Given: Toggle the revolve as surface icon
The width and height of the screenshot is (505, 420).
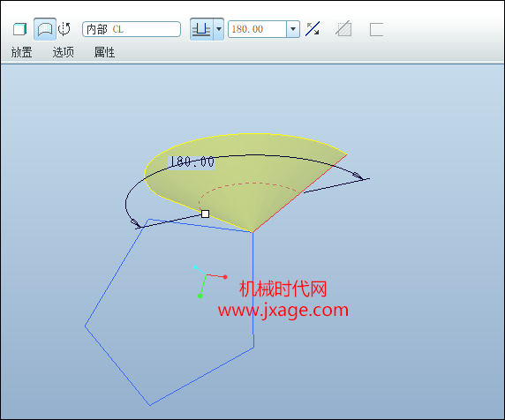Looking at the screenshot, I should (x=45, y=29).
